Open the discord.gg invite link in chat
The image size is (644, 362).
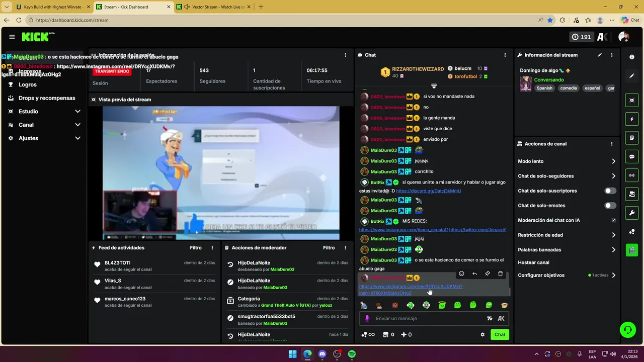(x=428, y=191)
